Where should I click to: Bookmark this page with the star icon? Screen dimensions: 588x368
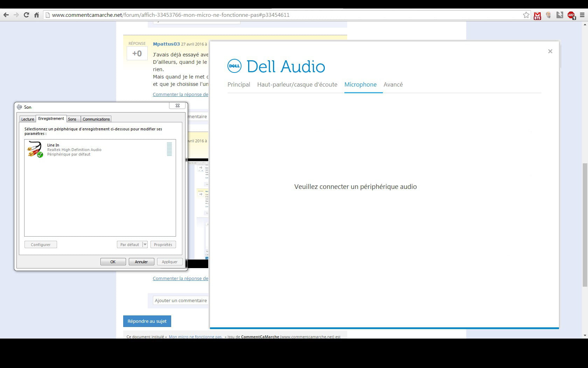click(526, 15)
